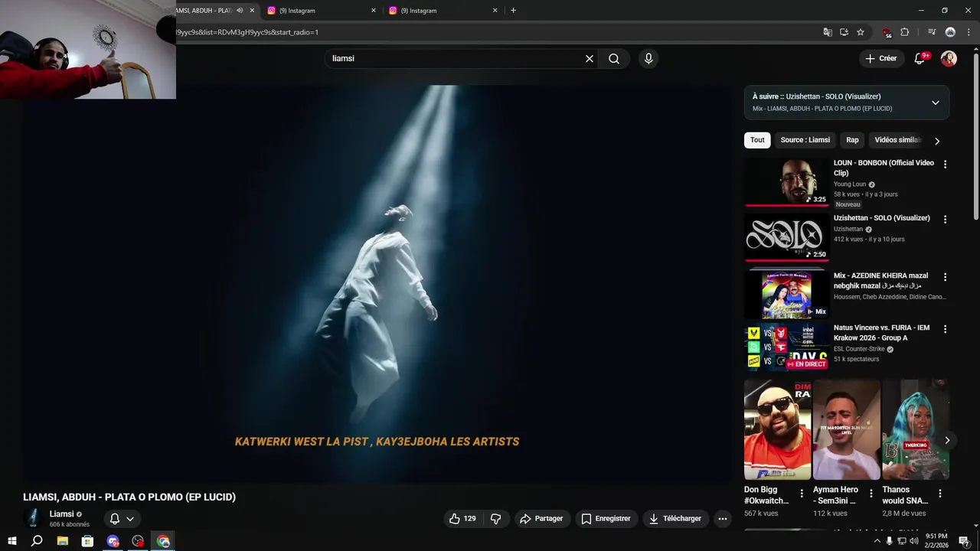Open options for Don Bigg Short
The image size is (980, 551).
coord(802,494)
